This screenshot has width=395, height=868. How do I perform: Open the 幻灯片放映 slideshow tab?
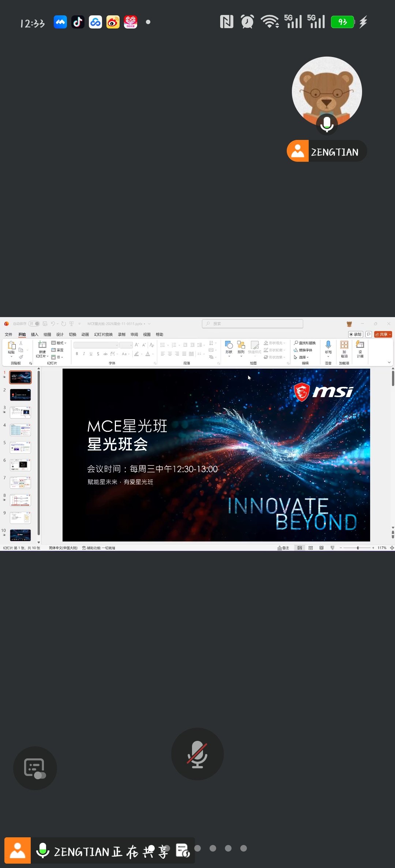[103, 335]
